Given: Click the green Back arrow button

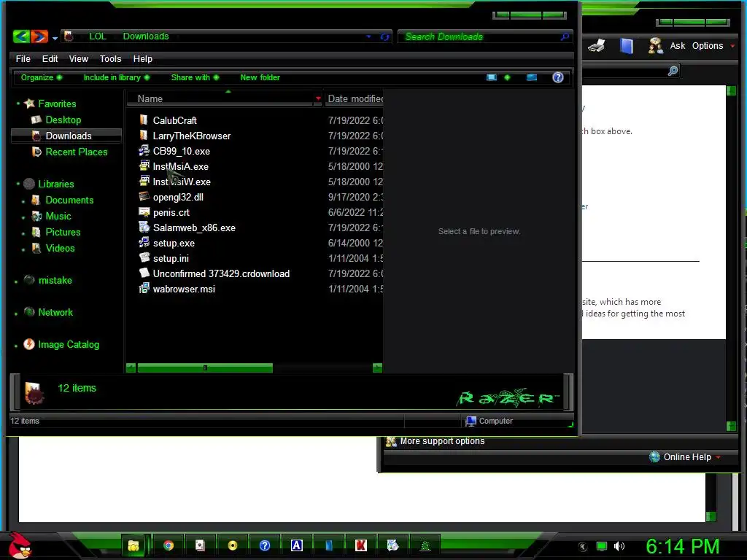Looking at the screenshot, I should point(21,36).
